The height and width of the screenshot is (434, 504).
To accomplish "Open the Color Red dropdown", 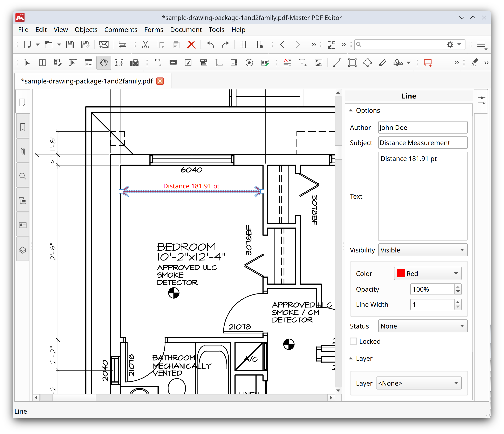I will 428,273.
